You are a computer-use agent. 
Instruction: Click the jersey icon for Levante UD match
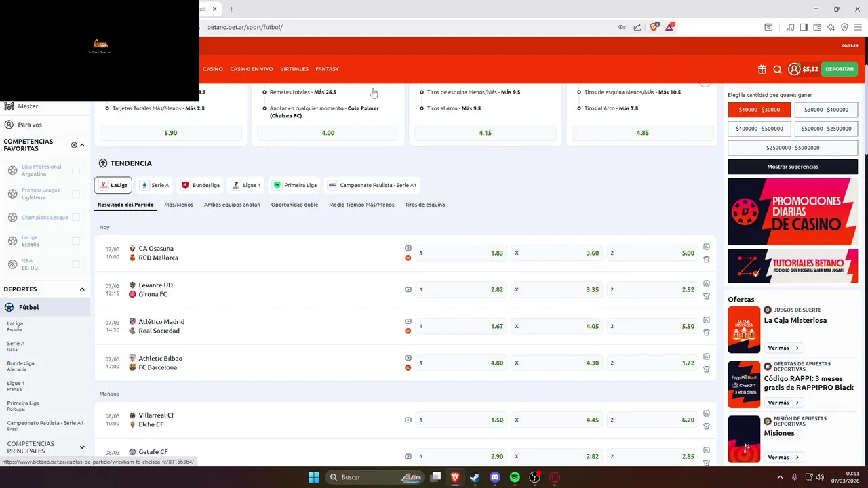(707, 296)
